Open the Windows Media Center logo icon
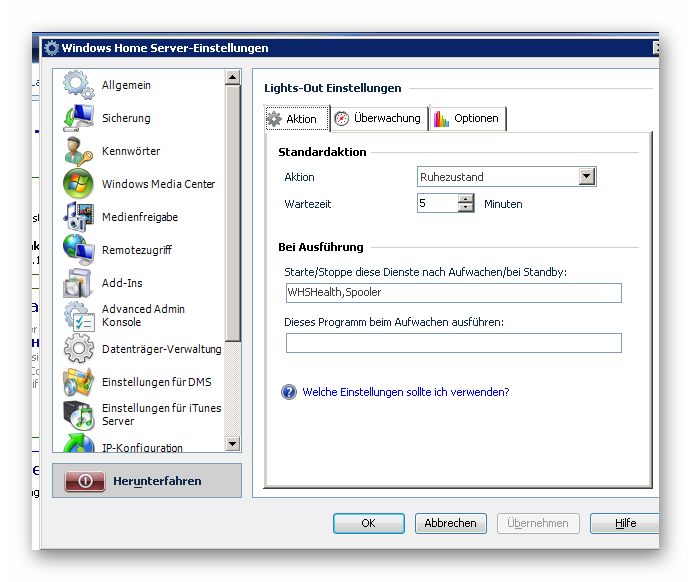691x582 pixels. (x=78, y=183)
